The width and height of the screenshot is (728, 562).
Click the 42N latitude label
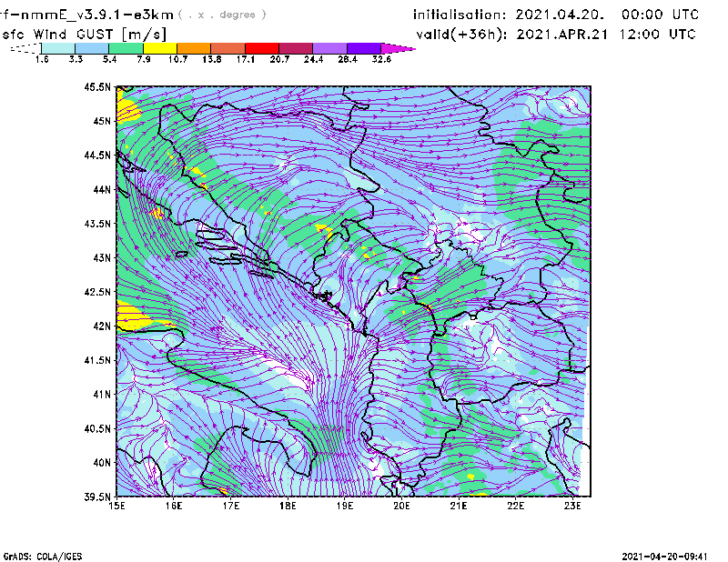coord(102,326)
